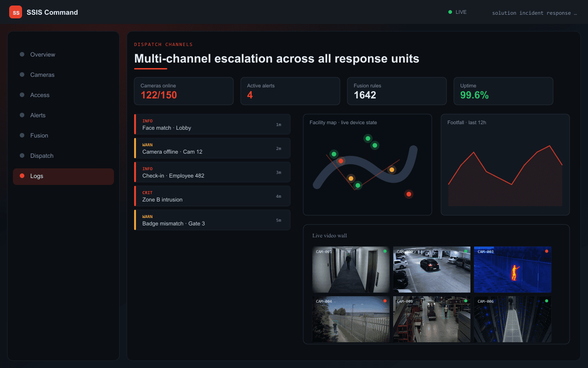Open the Cameras online 122/150 card

184,91
